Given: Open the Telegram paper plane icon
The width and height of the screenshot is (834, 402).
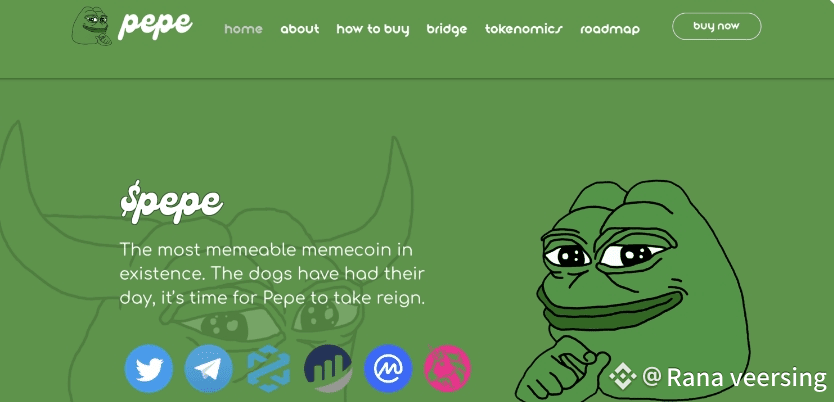Looking at the screenshot, I should (208, 368).
